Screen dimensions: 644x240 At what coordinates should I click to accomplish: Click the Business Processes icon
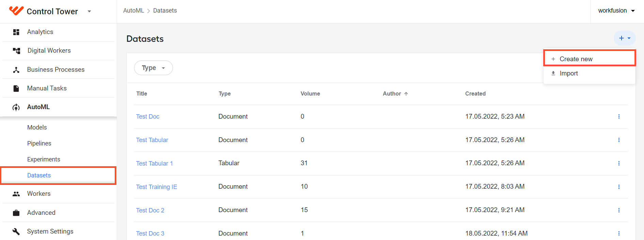point(16,70)
